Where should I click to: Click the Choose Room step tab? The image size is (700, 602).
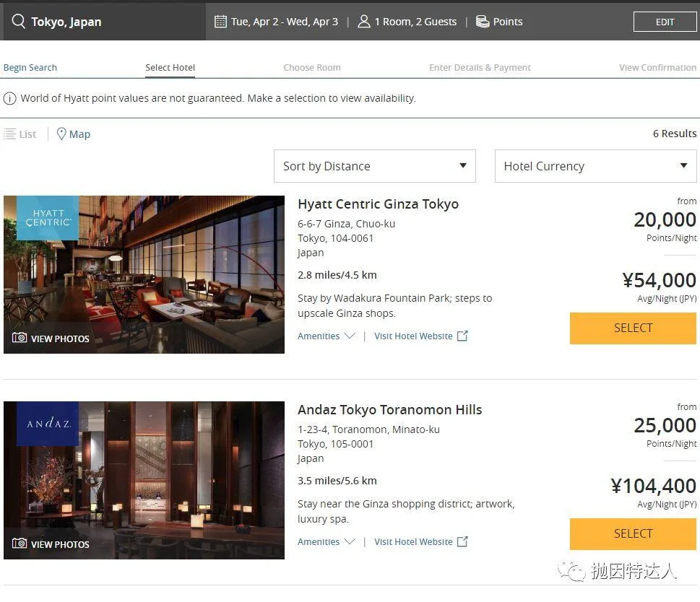click(312, 67)
